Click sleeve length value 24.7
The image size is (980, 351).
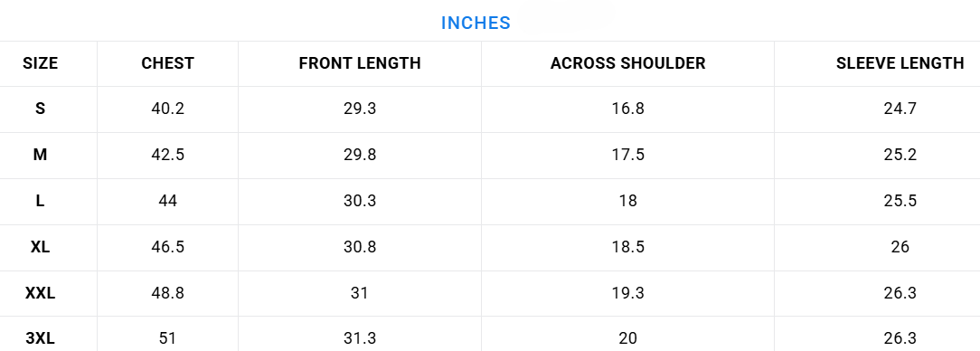[x=900, y=109]
